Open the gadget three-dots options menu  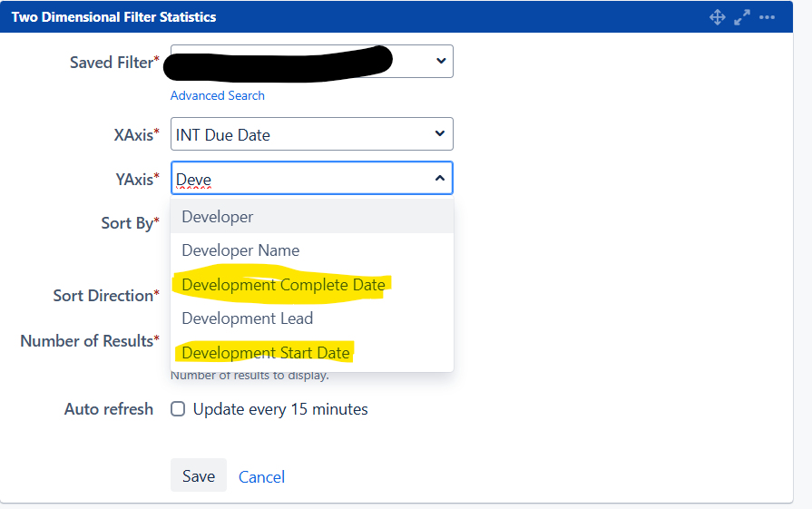tap(767, 17)
